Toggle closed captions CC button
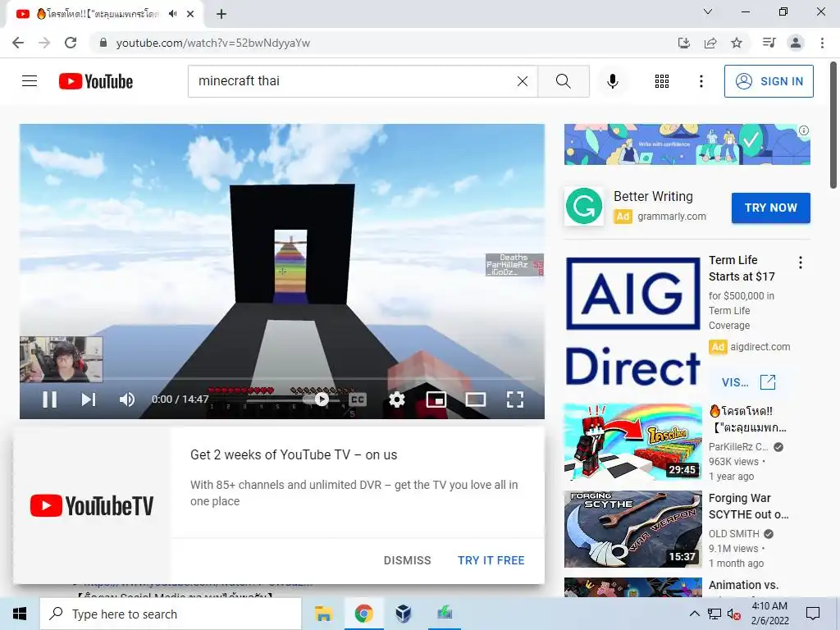This screenshot has height=630, width=840. tap(358, 399)
